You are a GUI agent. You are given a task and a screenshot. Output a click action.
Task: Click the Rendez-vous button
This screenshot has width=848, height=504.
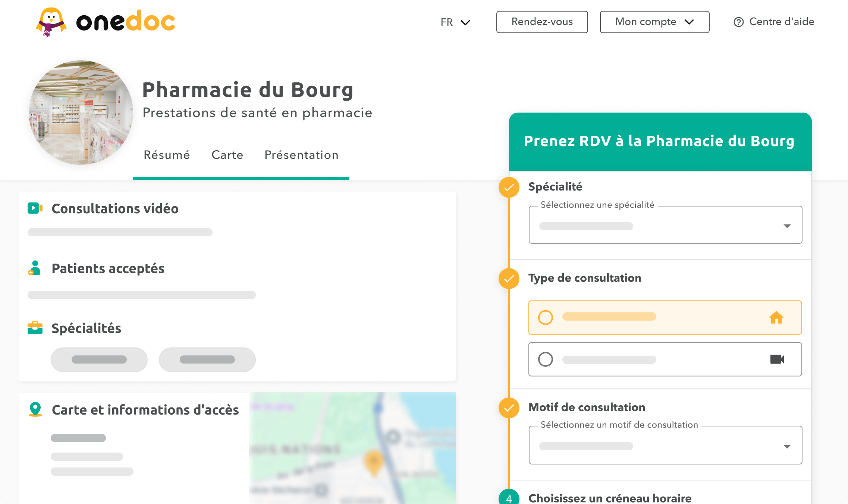(x=542, y=22)
